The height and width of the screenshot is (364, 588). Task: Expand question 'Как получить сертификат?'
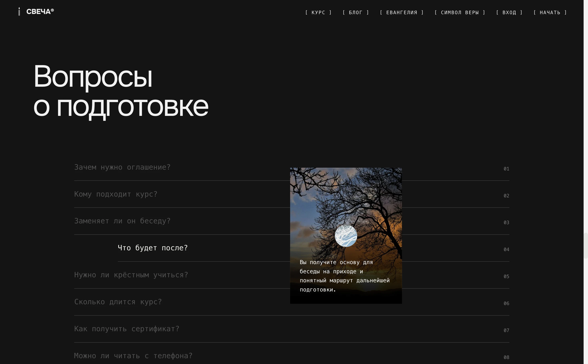127,329
